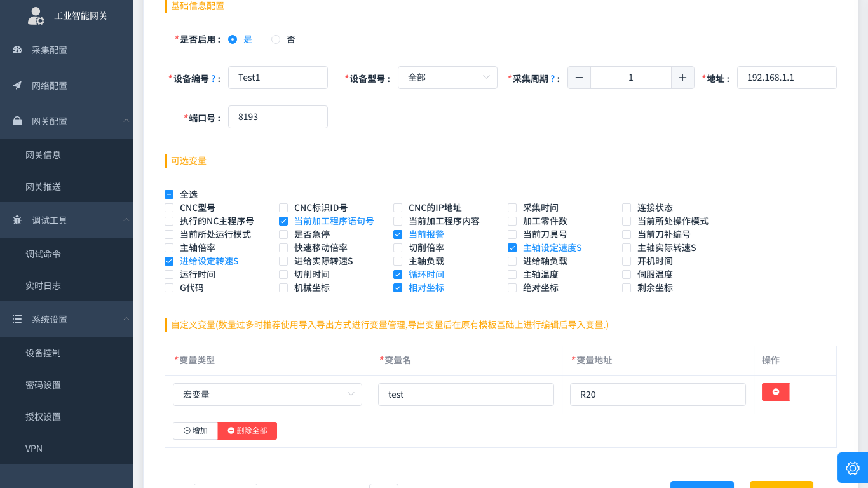Check the CNC型号 checkbox

click(x=169, y=208)
